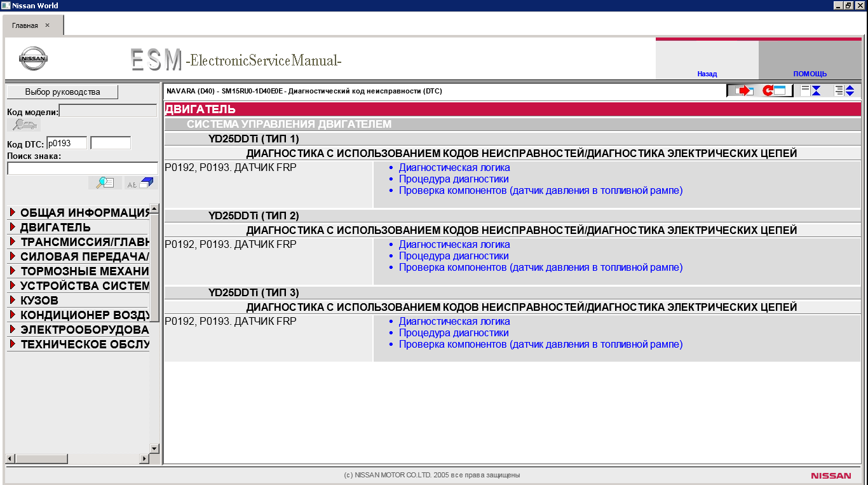The height and width of the screenshot is (485, 868).
Task: Click the magnifier search document icon
Action: coord(105,183)
